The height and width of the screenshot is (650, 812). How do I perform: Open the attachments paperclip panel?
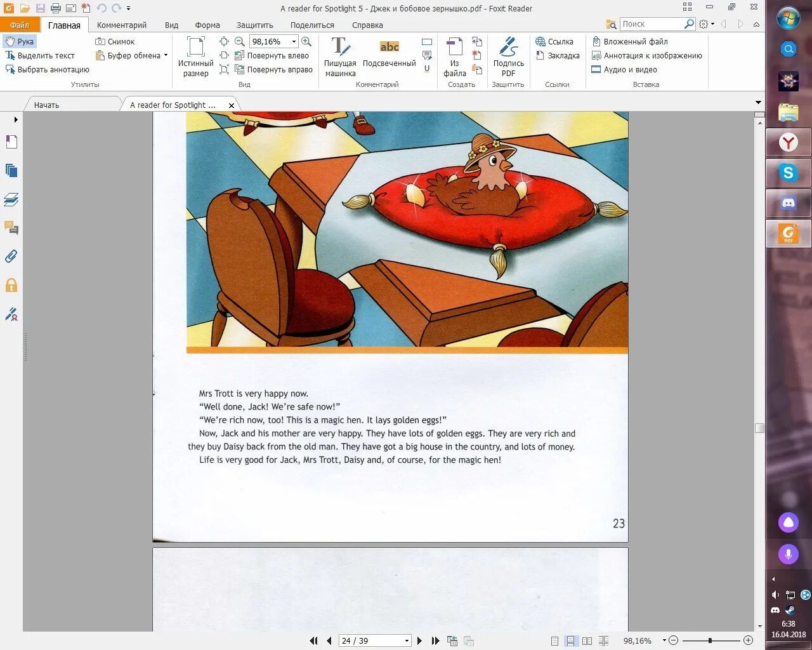point(11,256)
